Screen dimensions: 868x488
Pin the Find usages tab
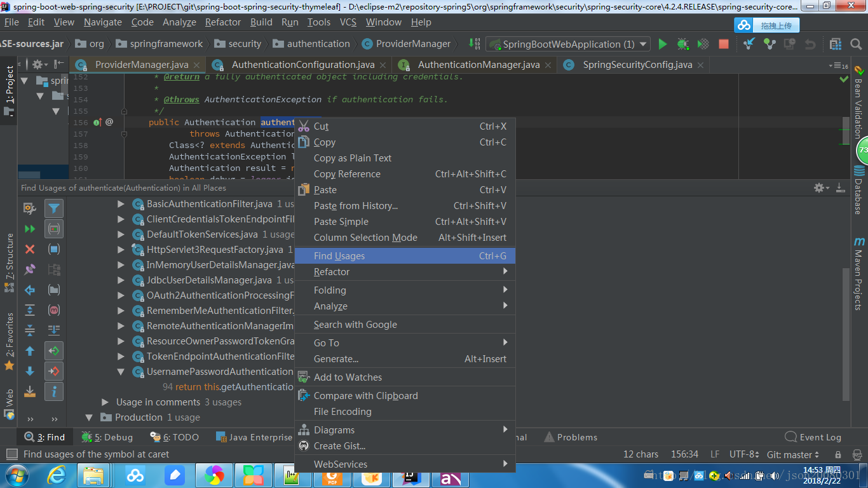tap(30, 269)
